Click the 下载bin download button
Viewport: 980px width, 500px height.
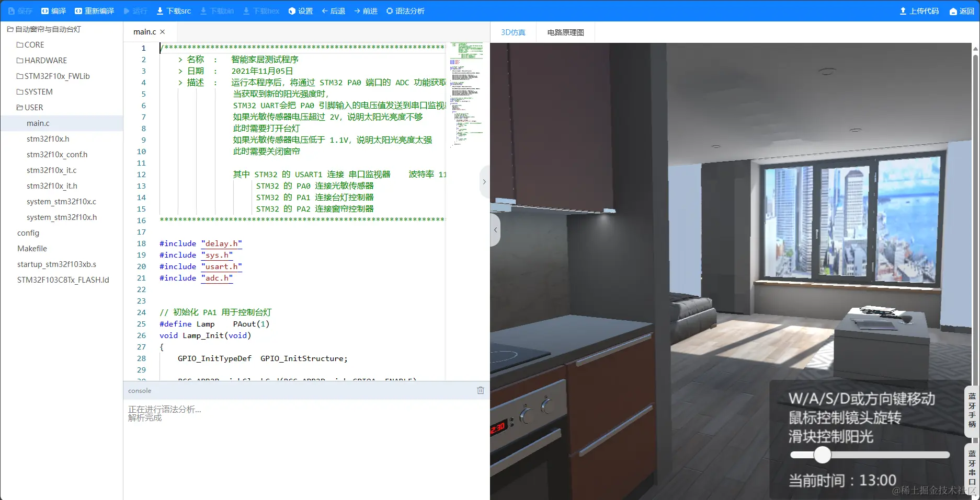[x=217, y=11]
